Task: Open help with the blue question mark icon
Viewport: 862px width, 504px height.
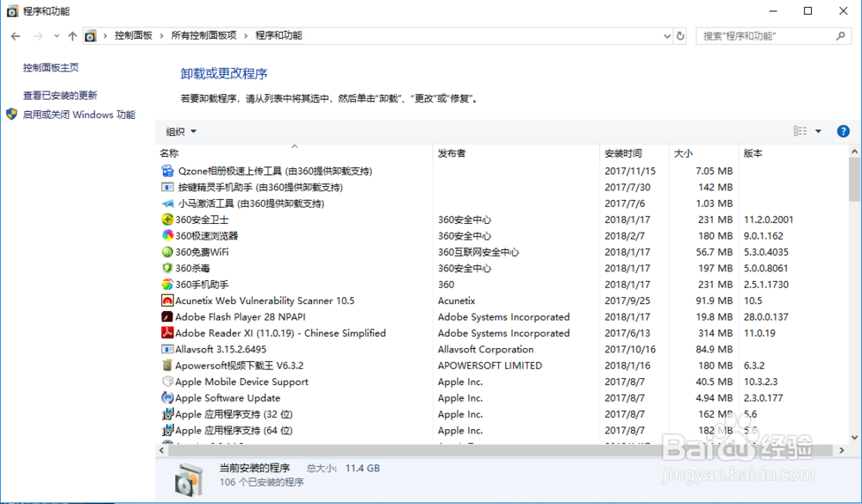Action: [x=843, y=131]
